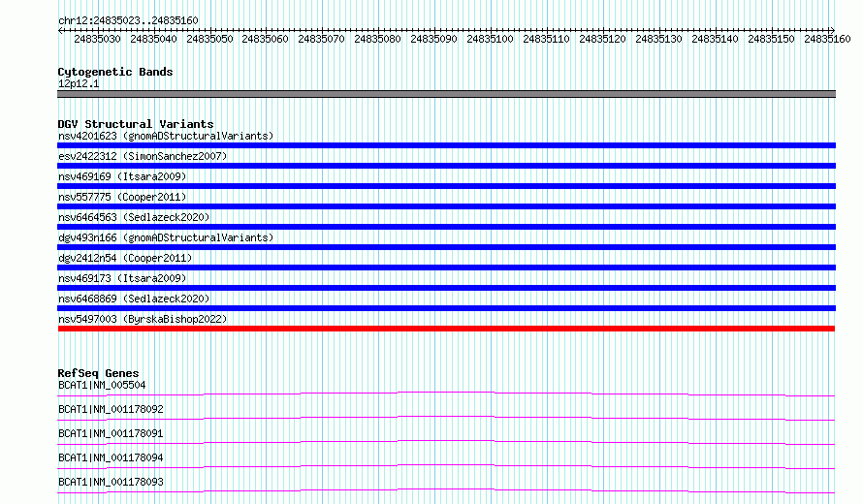Click the 12p12.1 band label

[x=79, y=83]
